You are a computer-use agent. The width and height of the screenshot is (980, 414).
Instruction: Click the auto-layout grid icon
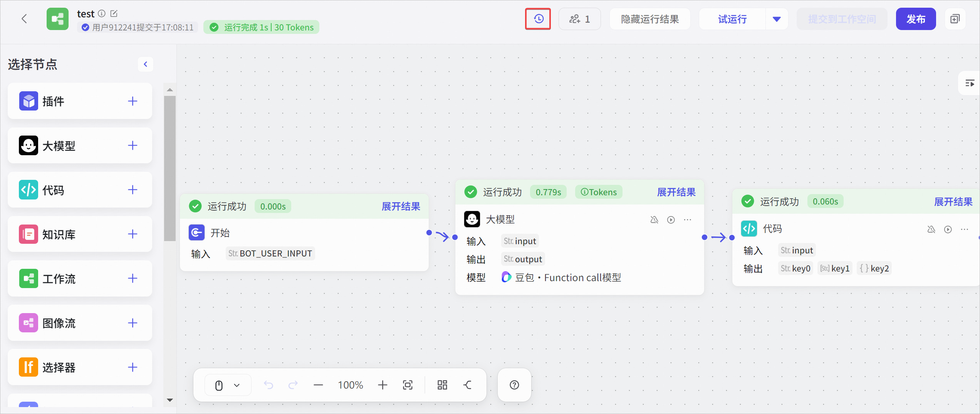pyautogui.click(x=442, y=385)
